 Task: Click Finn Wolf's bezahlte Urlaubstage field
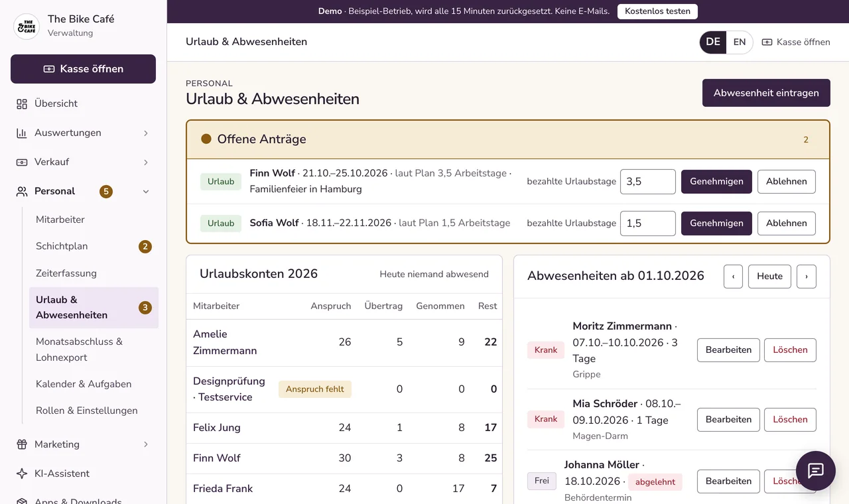tap(648, 182)
